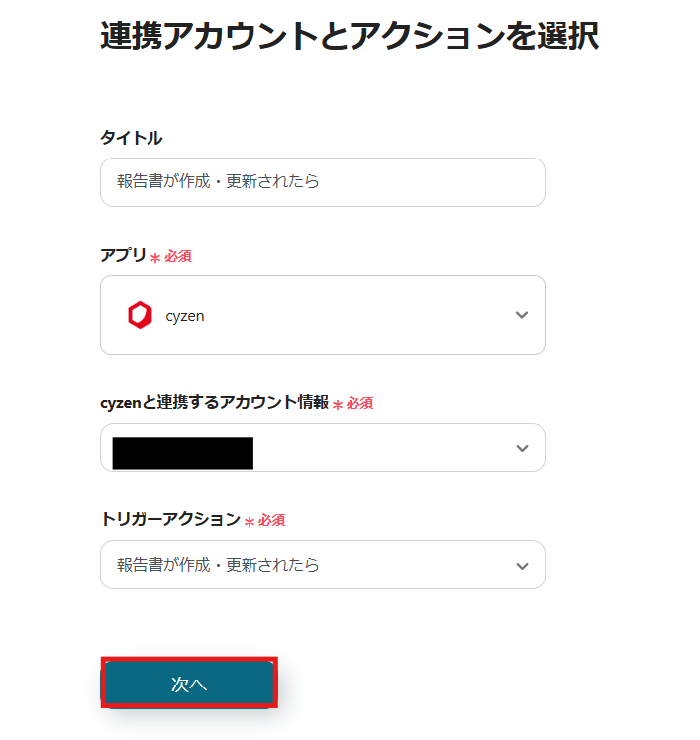Click the 次へ button
The width and height of the screenshot is (700, 740).
[188, 684]
